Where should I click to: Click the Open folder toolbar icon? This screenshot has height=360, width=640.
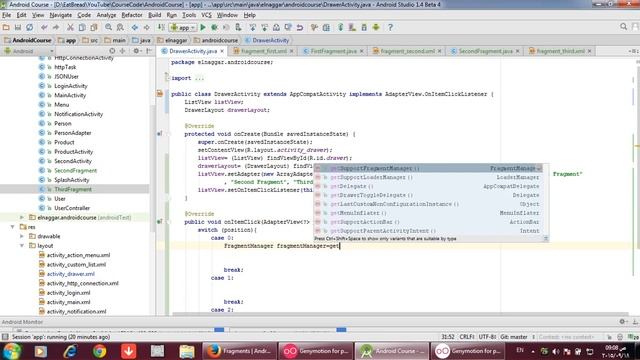[x=6, y=27]
